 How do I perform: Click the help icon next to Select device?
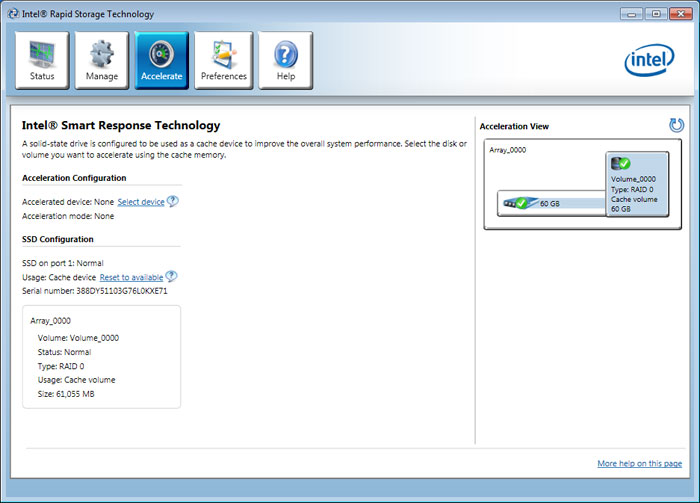click(172, 201)
